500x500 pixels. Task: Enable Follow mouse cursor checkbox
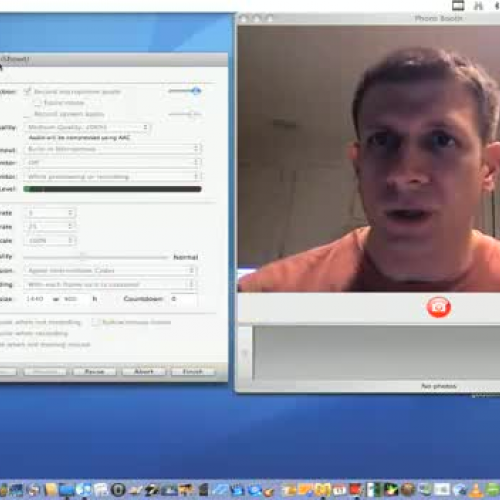(x=96, y=322)
